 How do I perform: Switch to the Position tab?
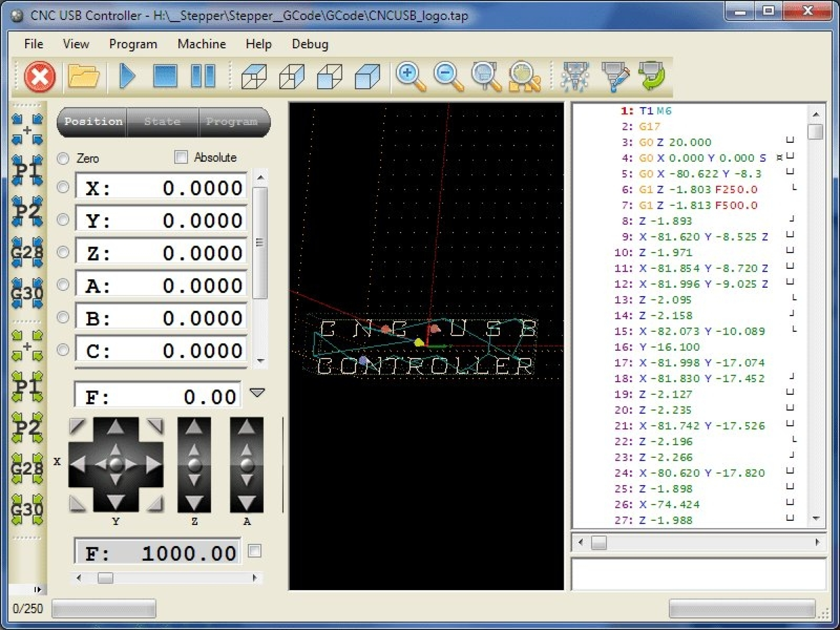[x=92, y=122]
